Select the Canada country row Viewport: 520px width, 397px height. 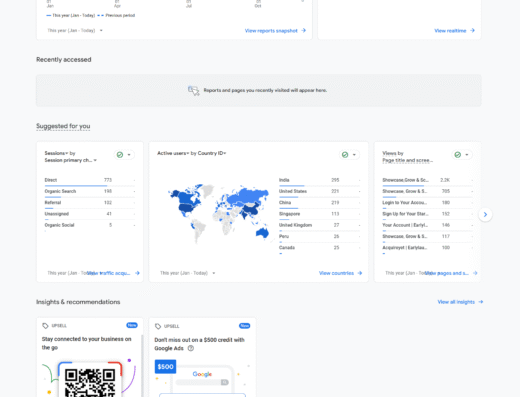tap(320, 248)
